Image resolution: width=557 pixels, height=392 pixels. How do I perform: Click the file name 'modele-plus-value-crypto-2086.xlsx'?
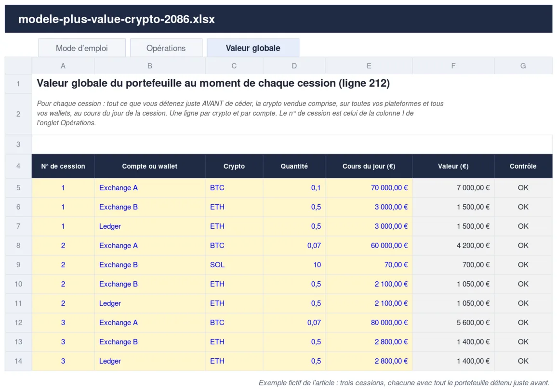point(117,19)
